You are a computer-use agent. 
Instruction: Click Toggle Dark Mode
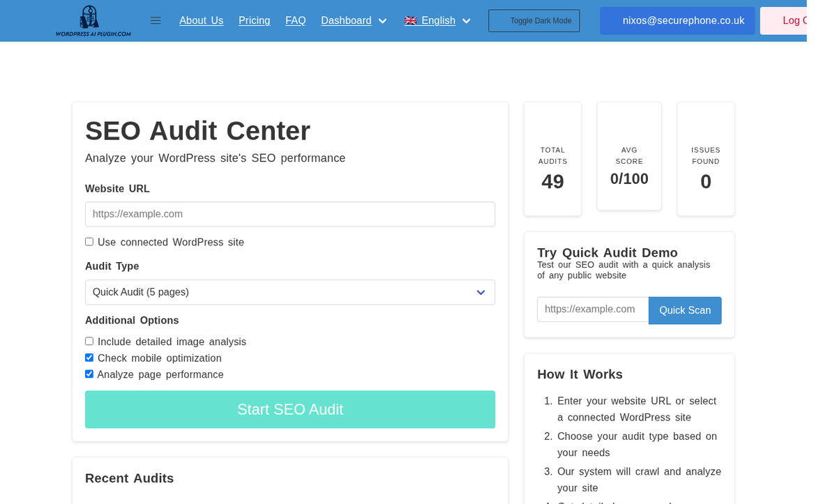(534, 20)
